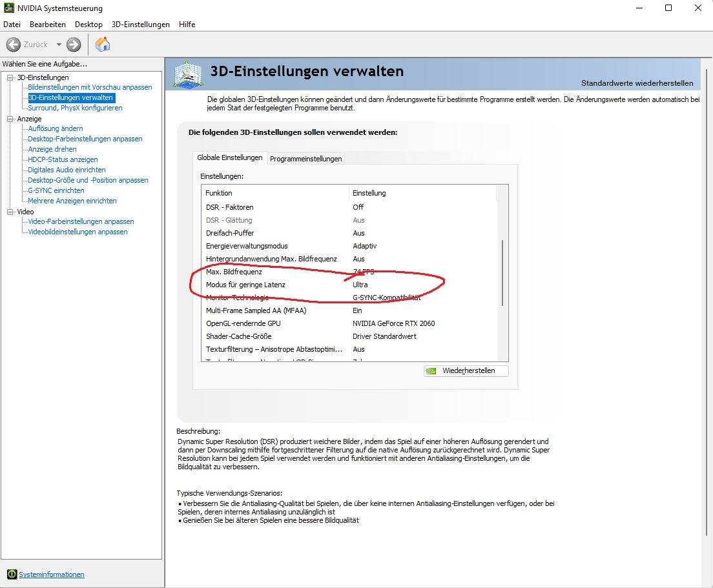Collapse the 3D-Einstellungen tree node
Screen dimensions: 713x588
(10, 77)
